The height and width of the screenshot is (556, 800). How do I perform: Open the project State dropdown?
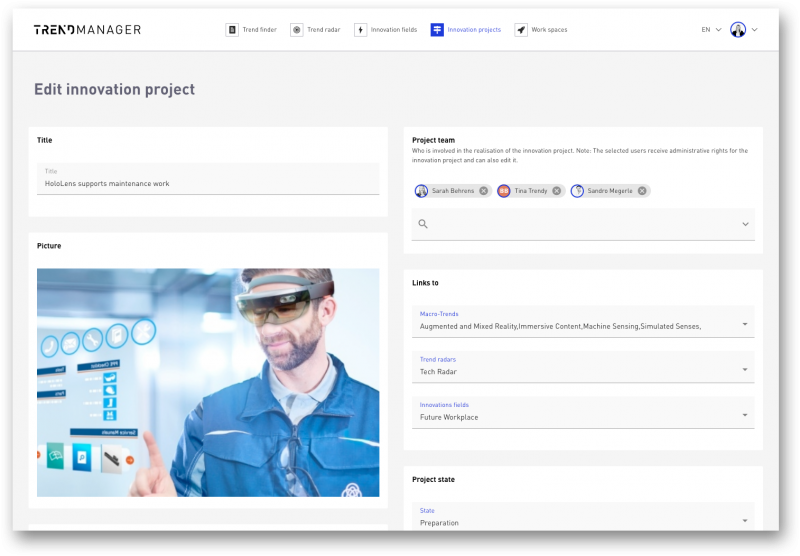[x=583, y=517]
